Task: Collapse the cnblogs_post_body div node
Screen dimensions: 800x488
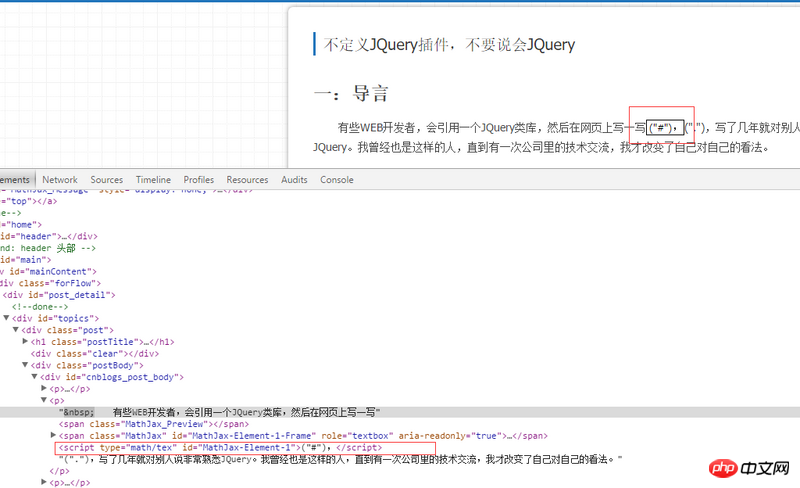Action: point(34,377)
